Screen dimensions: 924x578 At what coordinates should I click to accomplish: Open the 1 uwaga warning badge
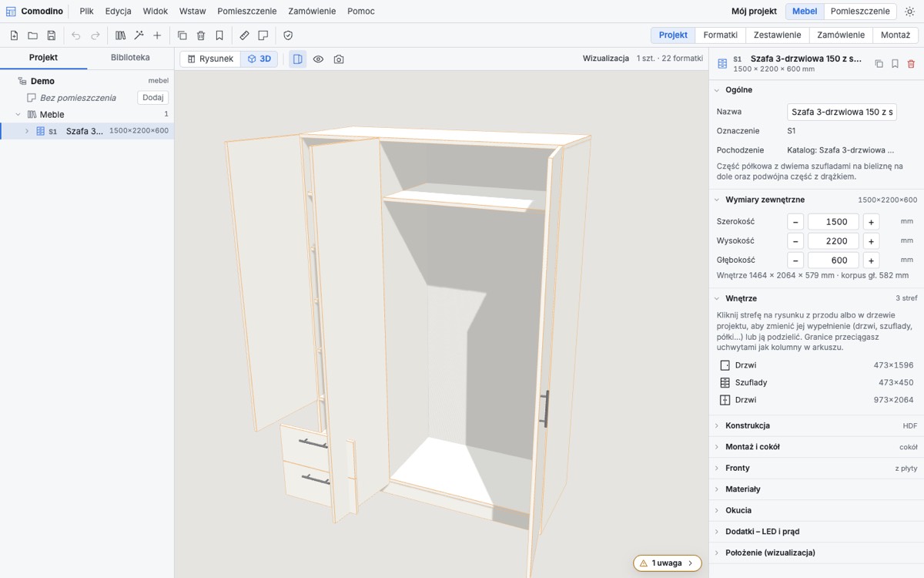pos(668,563)
